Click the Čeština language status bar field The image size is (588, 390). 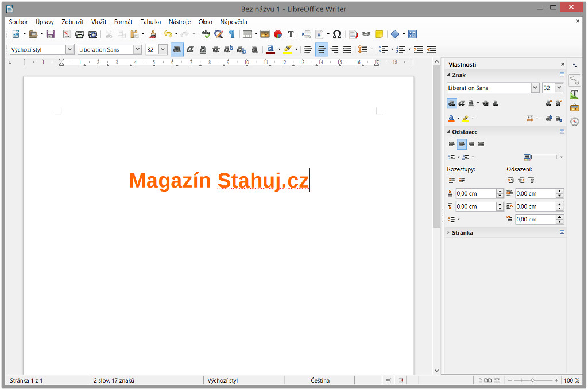320,380
